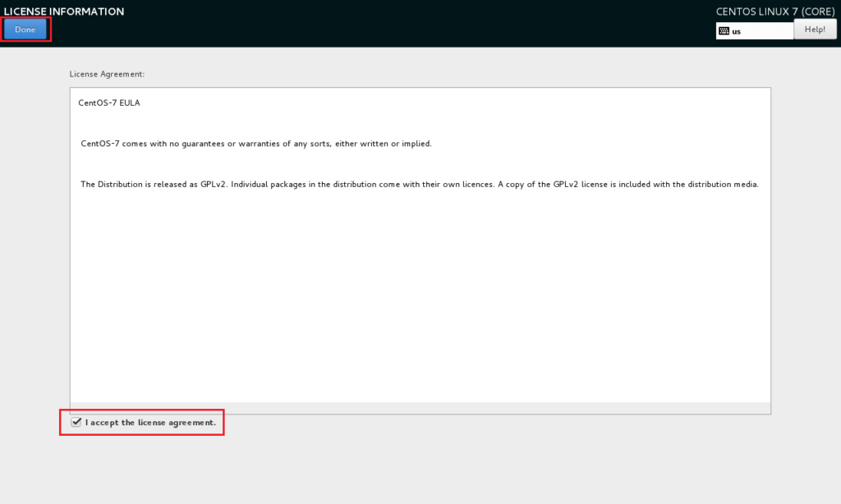Click the LICENSE INFORMATION header
Screen dimensions: 841x504
coord(63,11)
